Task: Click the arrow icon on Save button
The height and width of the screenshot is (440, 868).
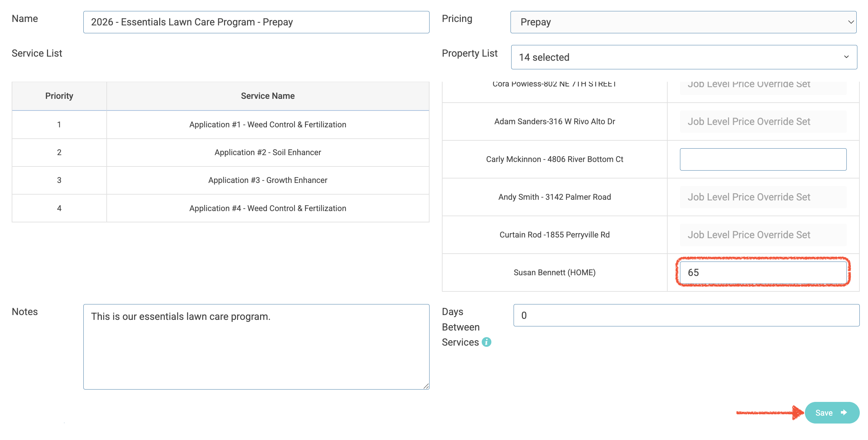Action: point(844,413)
